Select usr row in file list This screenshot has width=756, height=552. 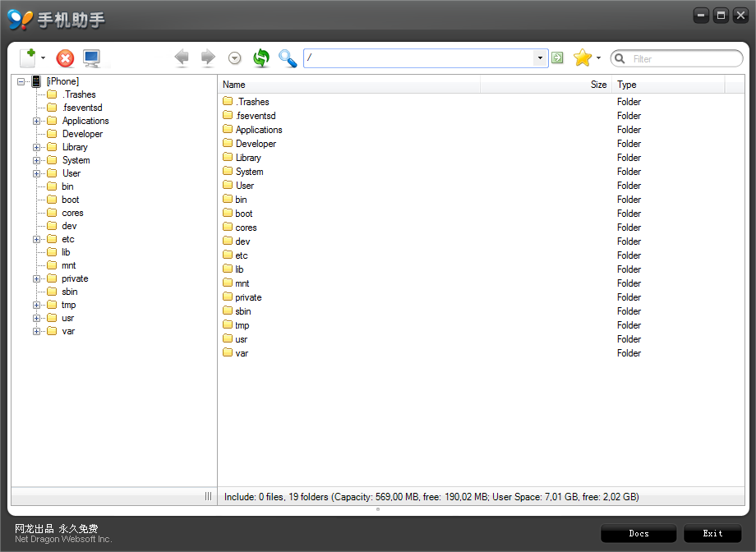tap(481, 339)
